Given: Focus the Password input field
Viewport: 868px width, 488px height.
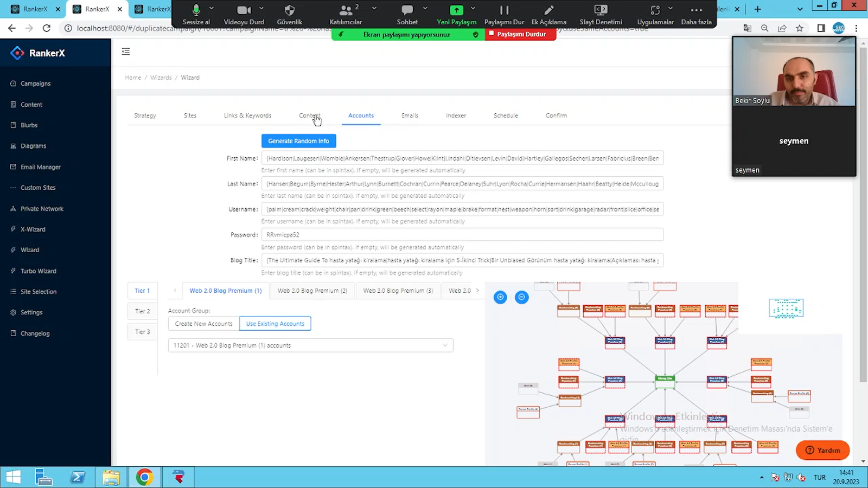Looking at the screenshot, I should click(462, 235).
